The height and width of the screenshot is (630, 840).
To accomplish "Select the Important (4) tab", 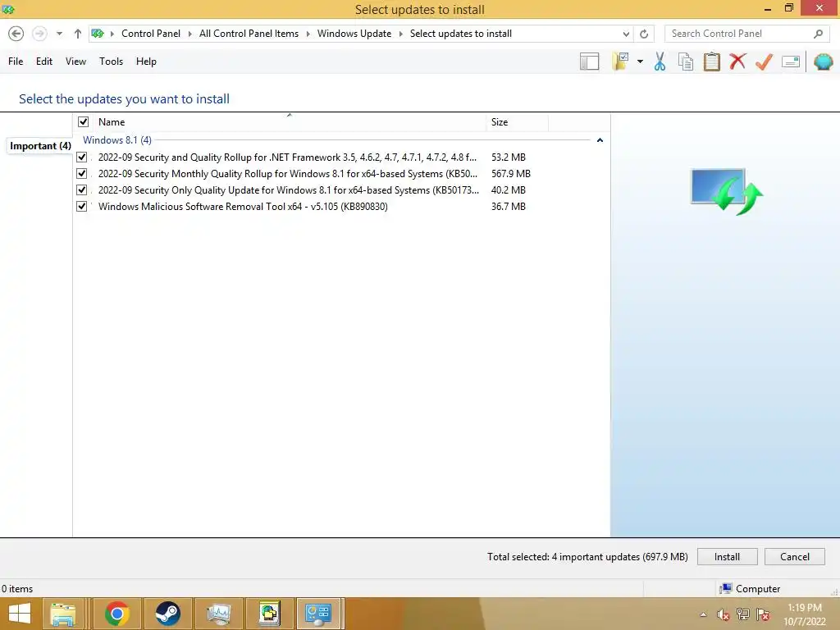I will pos(40,146).
